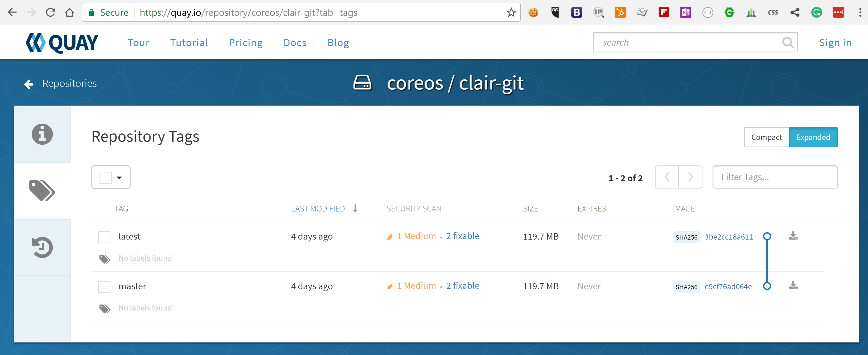This screenshot has height=355, width=868.
Task: Click the next page chevron
Action: point(690,177)
